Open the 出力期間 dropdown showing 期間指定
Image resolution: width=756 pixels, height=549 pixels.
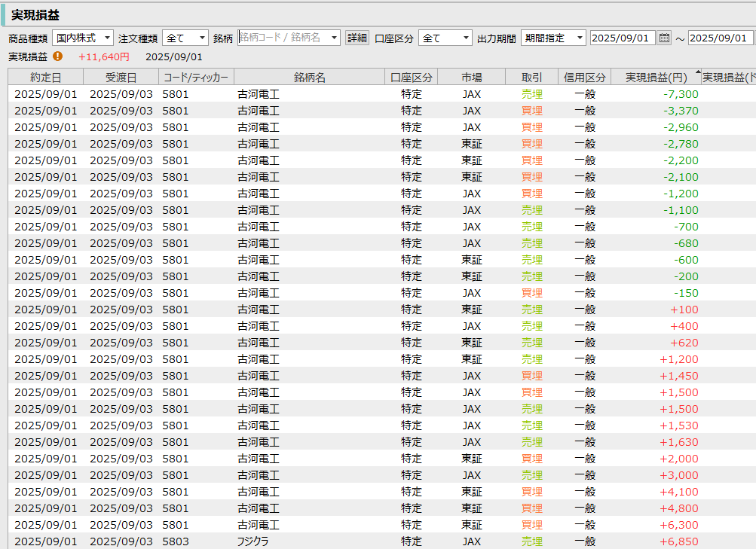(553, 38)
